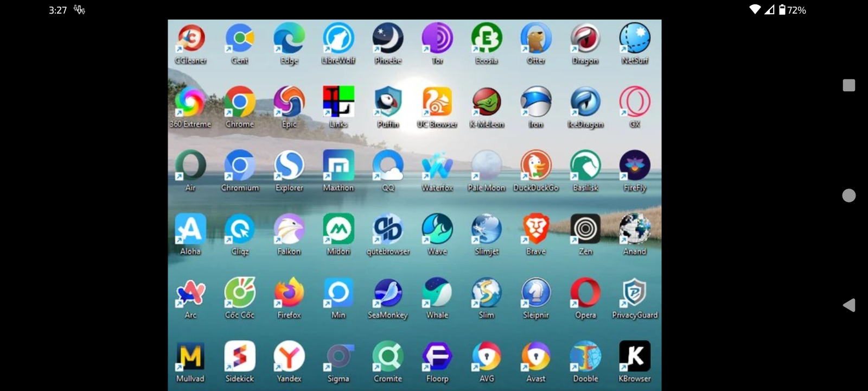Open the Basilisk browser shortcut

(x=585, y=165)
